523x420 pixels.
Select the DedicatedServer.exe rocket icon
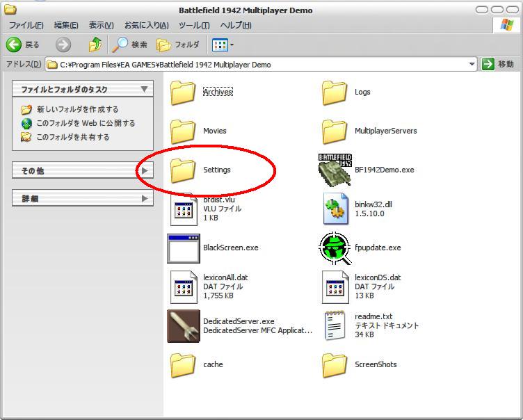click(x=184, y=326)
